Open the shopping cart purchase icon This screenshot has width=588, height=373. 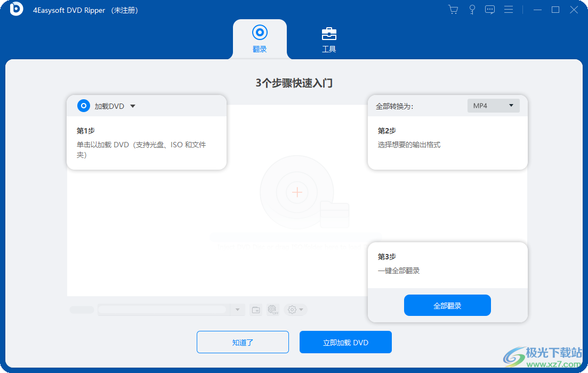[x=453, y=10]
